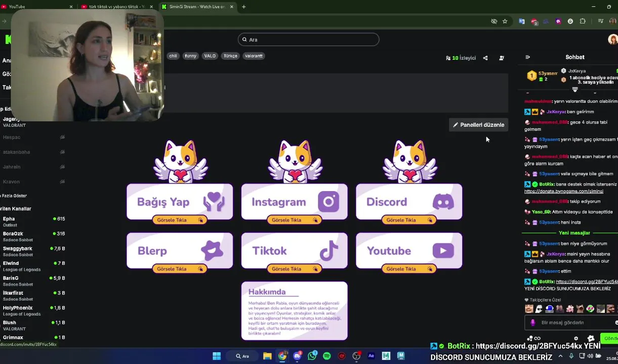Send chat message with green Gönder button
The height and width of the screenshot is (364, 618).
coord(609,338)
